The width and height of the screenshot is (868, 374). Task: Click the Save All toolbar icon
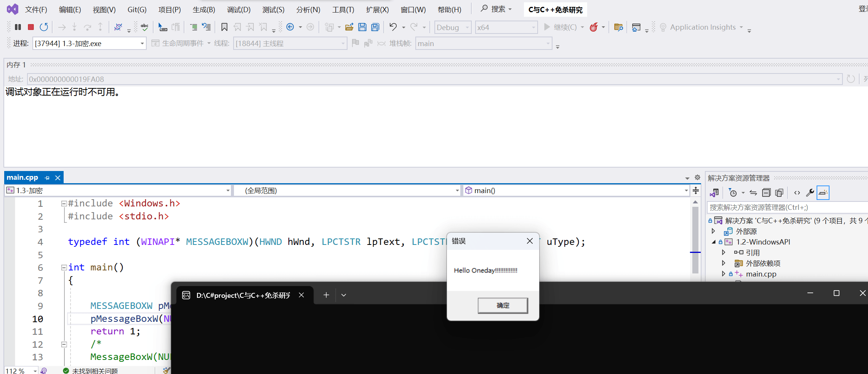(x=375, y=27)
